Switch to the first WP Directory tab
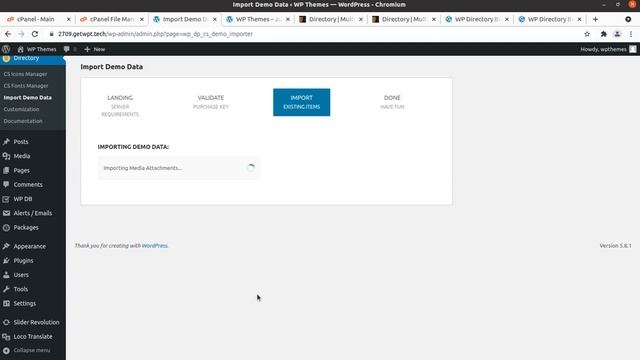Viewport: 640px width, 360px height. pyautogui.click(x=473, y=19)
